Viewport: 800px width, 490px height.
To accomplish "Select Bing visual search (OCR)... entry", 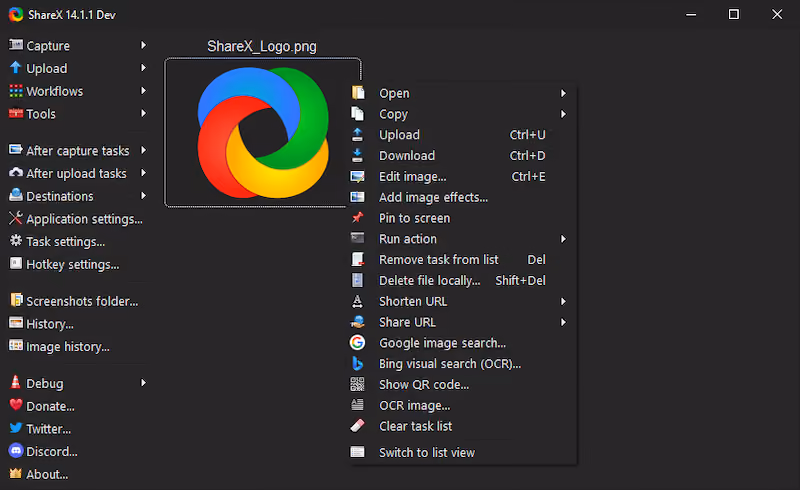I will [x=462, y=363].
